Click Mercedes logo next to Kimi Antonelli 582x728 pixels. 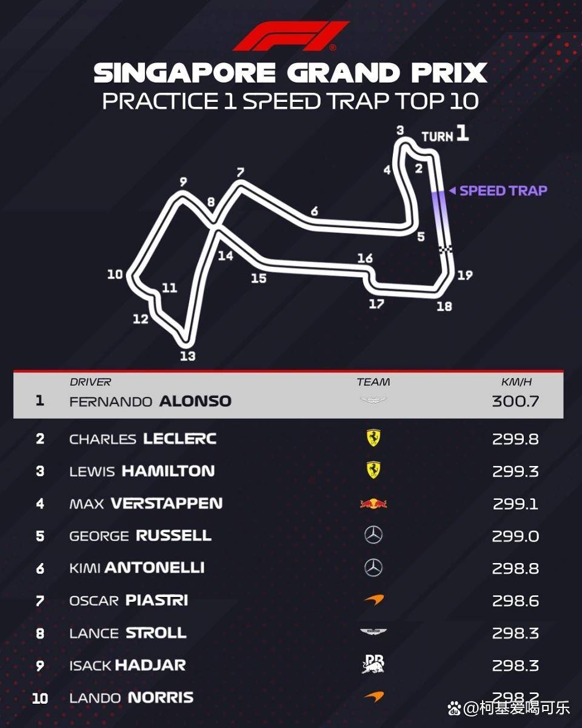[x=373, y=568]
